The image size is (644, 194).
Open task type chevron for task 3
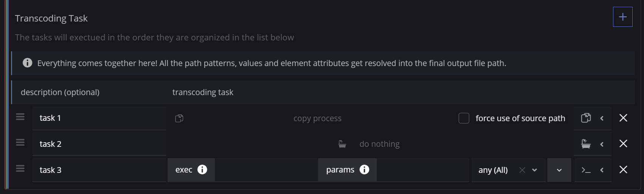[602, 170]
